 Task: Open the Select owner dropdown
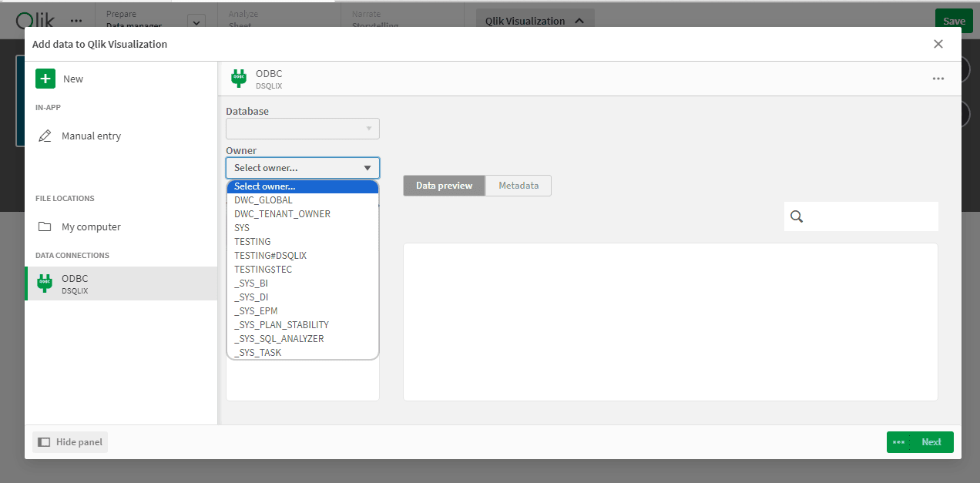point(302,167)
